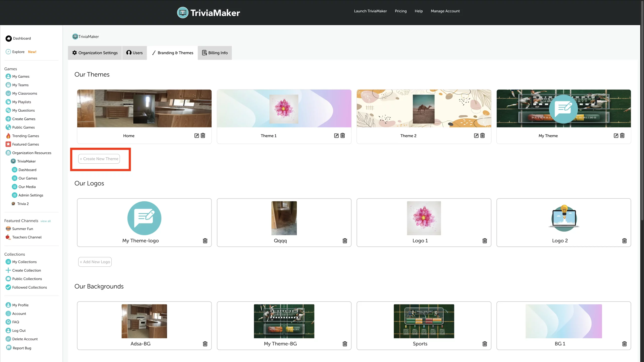644x362 pixels.
Task: Delete the Logo 2 entry
Action: point(624,241)
